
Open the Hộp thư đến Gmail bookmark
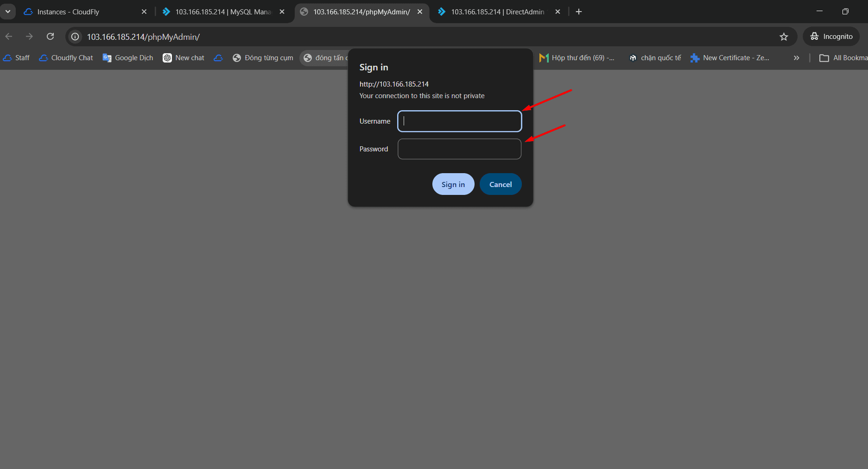(577, 58)
